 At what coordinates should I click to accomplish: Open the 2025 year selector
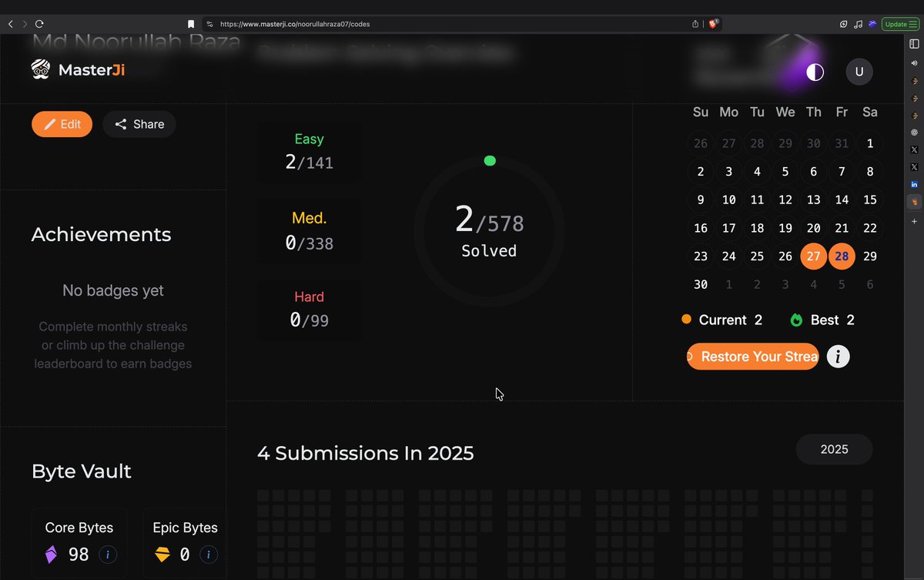pos(834,449)
